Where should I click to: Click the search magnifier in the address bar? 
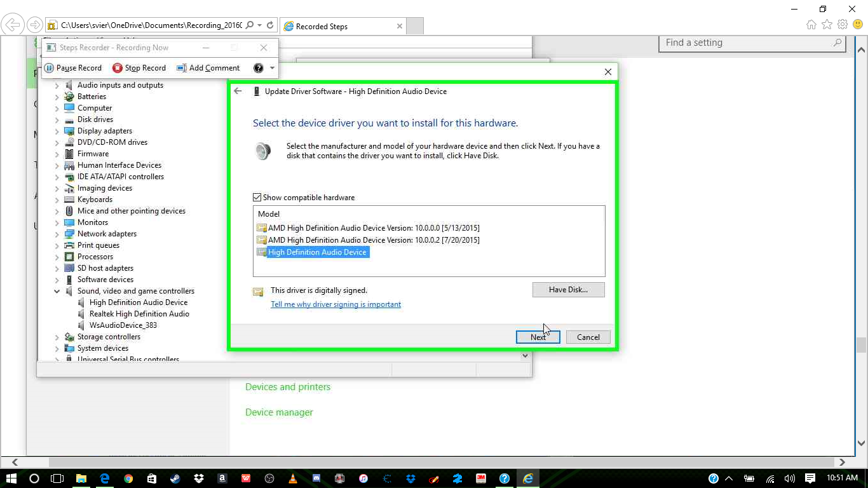250,25
